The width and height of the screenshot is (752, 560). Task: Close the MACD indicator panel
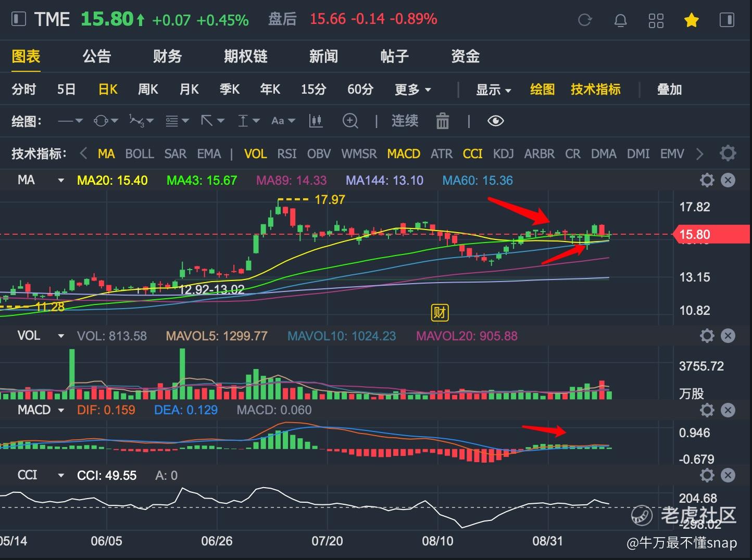click(x=728, y=410)
